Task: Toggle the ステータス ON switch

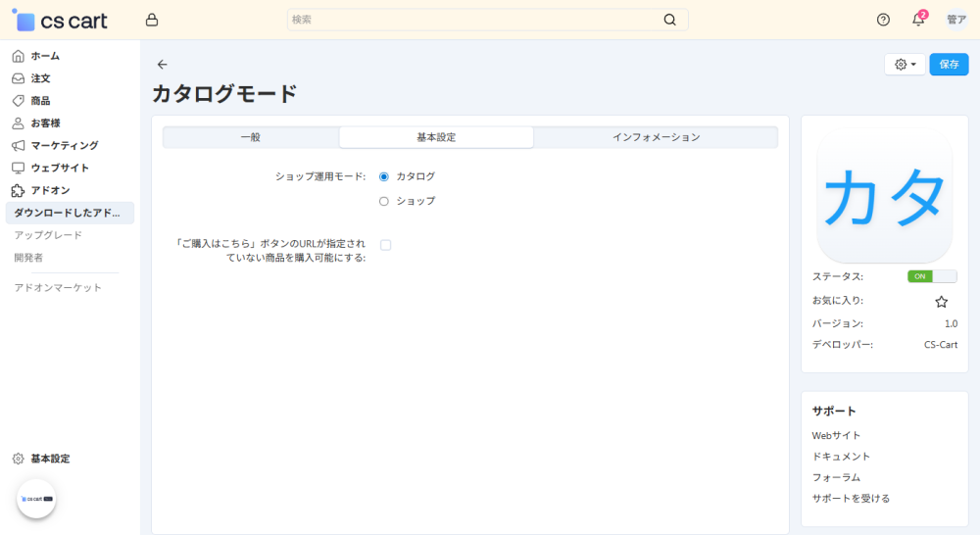Action: pos(931,276)
